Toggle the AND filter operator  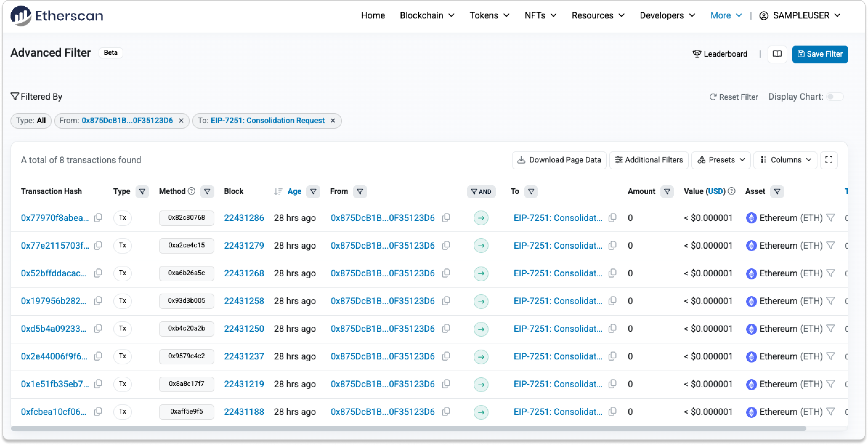[x=481, y=191]
